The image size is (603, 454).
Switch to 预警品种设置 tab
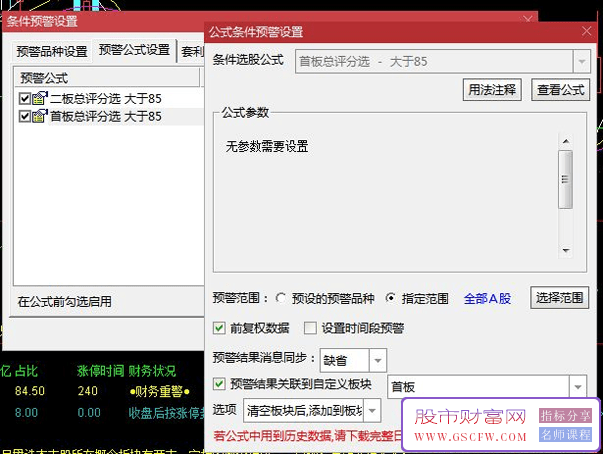point(52,51)
